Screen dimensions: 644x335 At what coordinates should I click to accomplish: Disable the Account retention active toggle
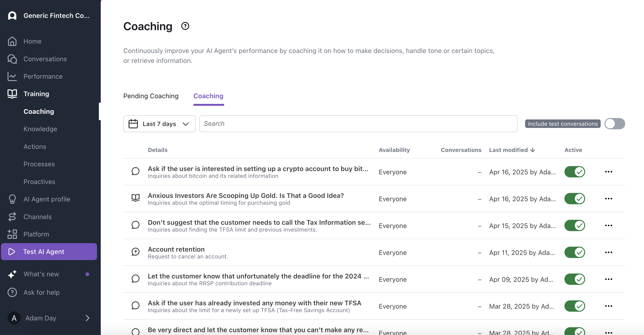tap(575, 252)
